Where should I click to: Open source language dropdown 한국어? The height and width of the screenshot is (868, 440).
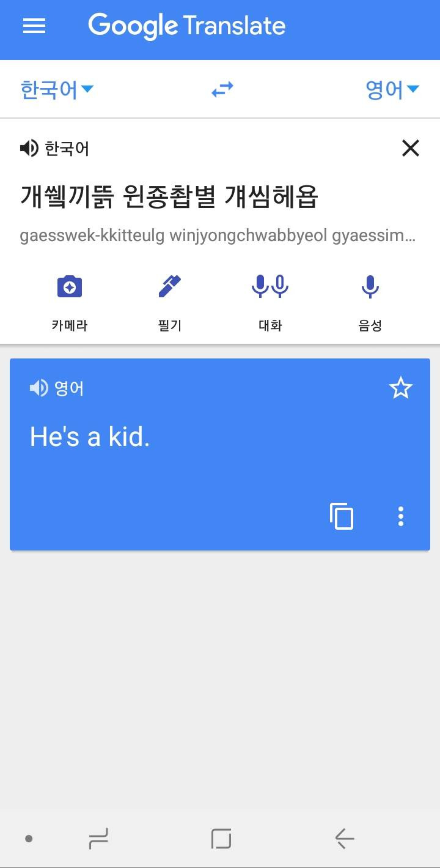(57, 90)
